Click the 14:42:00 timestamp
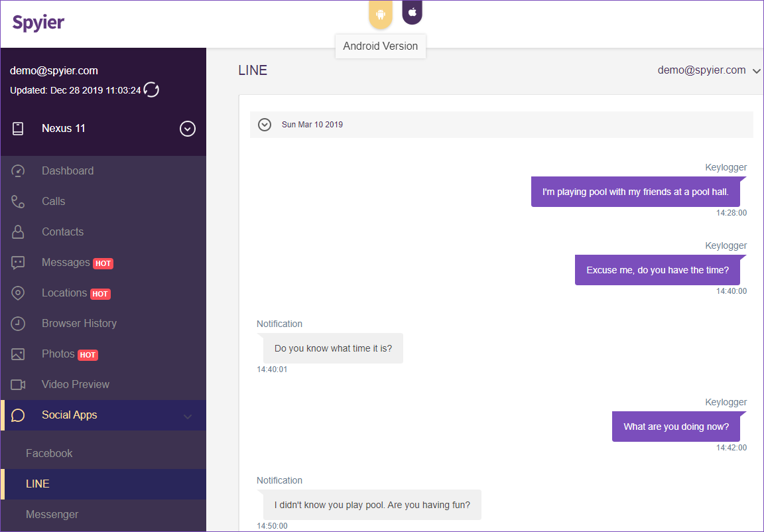 (731, 448)
